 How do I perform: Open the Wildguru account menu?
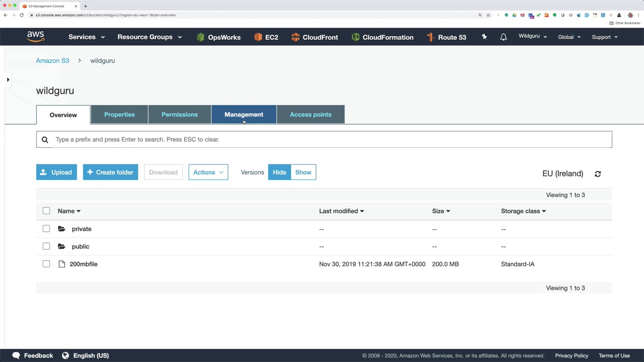pyautogui.click(x=533, y=36)
